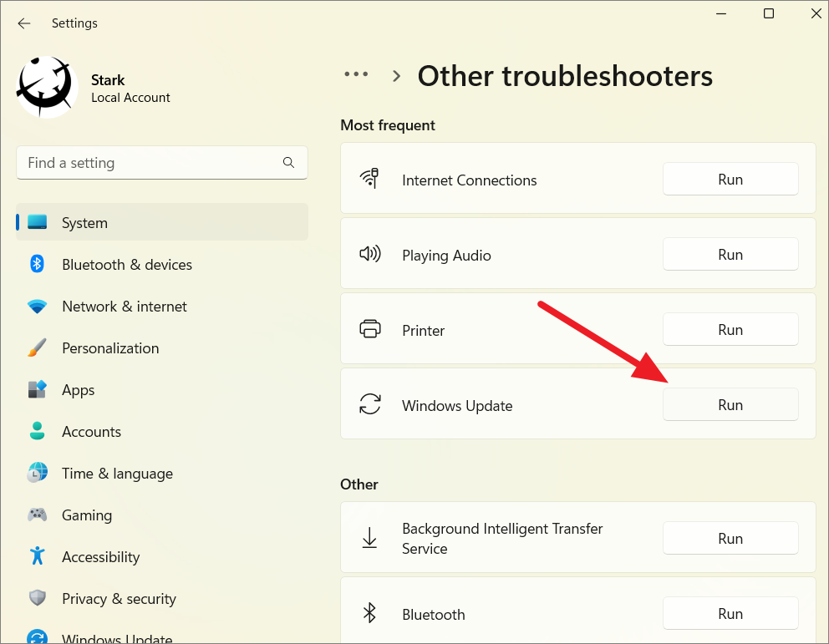The width and height of the screenshot is (829, 644).
Task: Go back with the Settings back arrow
Action: point(23,23)
